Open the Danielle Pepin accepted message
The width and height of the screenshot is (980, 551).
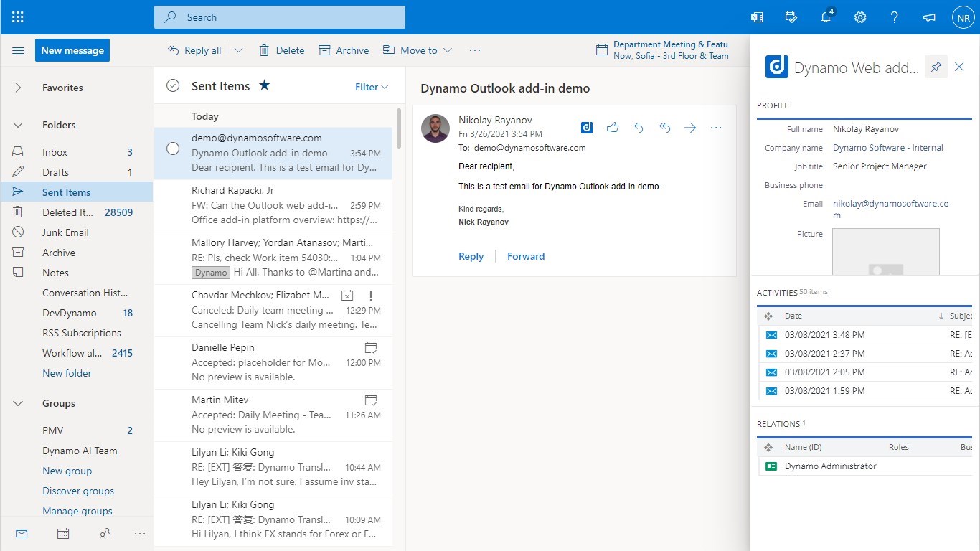coord(273,363)
